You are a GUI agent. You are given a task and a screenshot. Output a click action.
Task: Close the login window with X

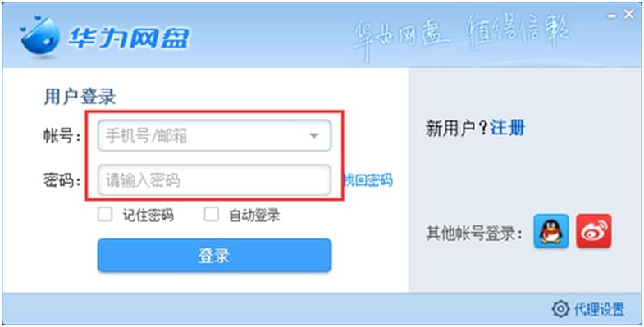pyautogui.click(x=628, y=15)
